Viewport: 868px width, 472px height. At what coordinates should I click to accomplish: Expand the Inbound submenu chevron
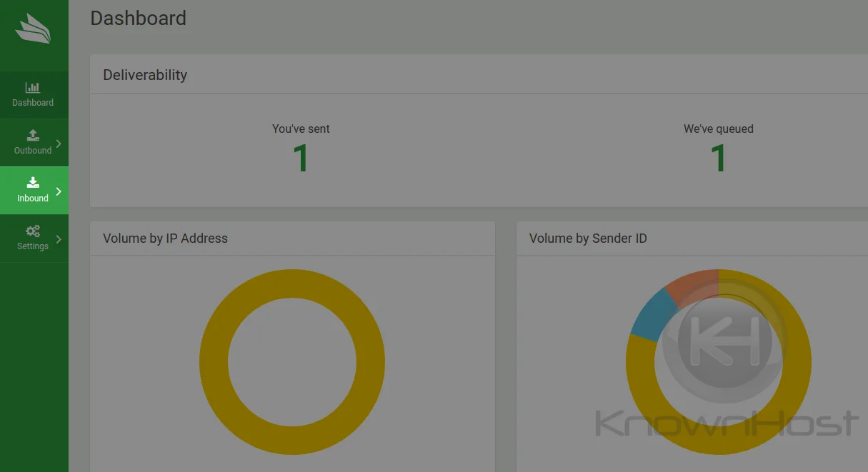(59, 191)
